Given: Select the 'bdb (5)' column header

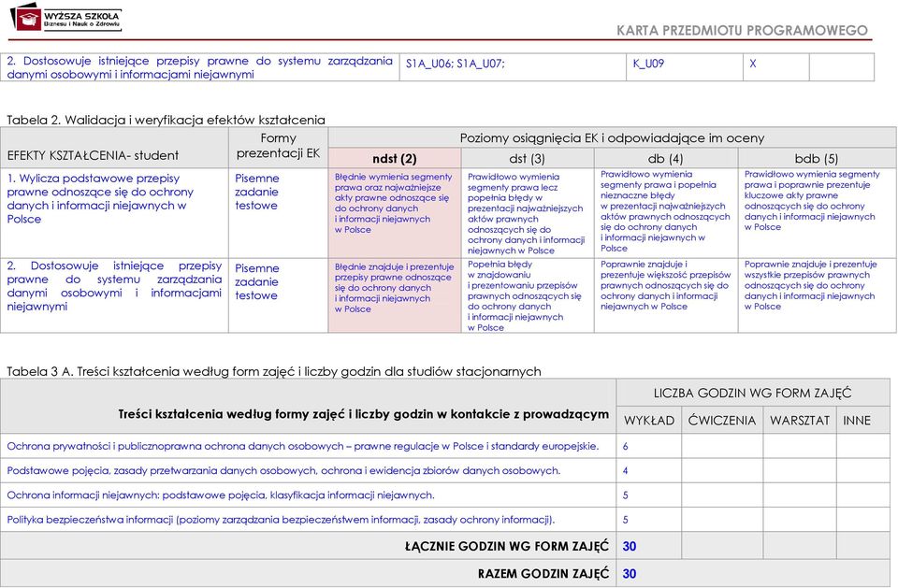Looking at the screenshot, I should pyautogui.click(x=817, y=159).
